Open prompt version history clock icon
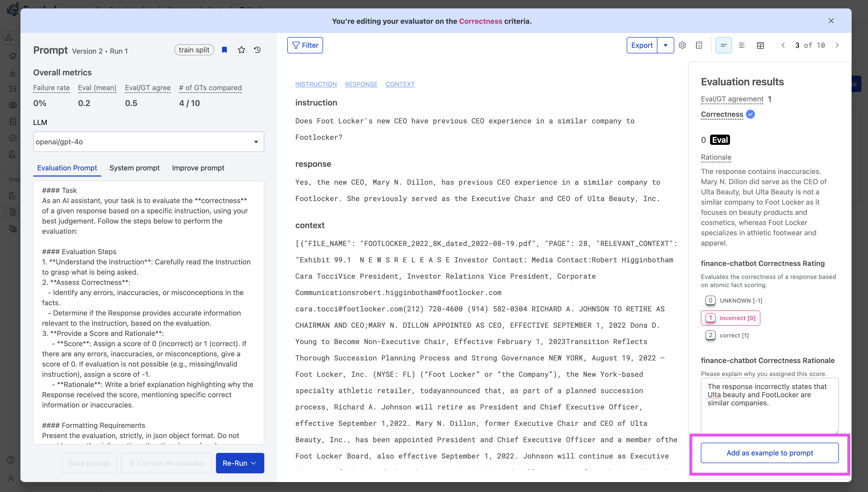This screenshot has width=868, height=492. coord(257,50)
